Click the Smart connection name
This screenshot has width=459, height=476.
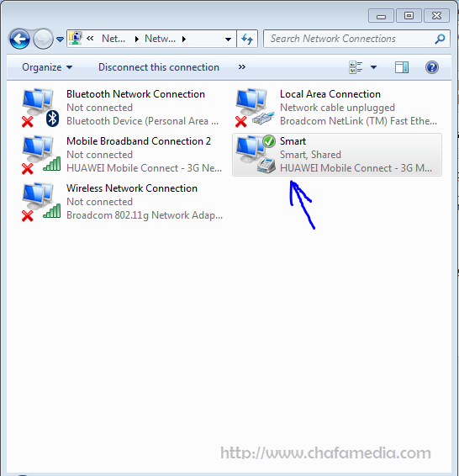point(293,141)
